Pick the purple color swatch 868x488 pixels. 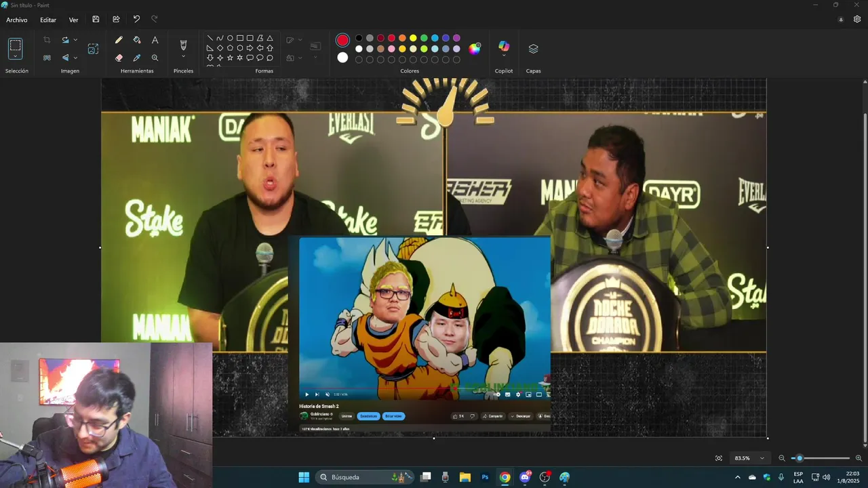pyautogui.click(x=456, y=38)
